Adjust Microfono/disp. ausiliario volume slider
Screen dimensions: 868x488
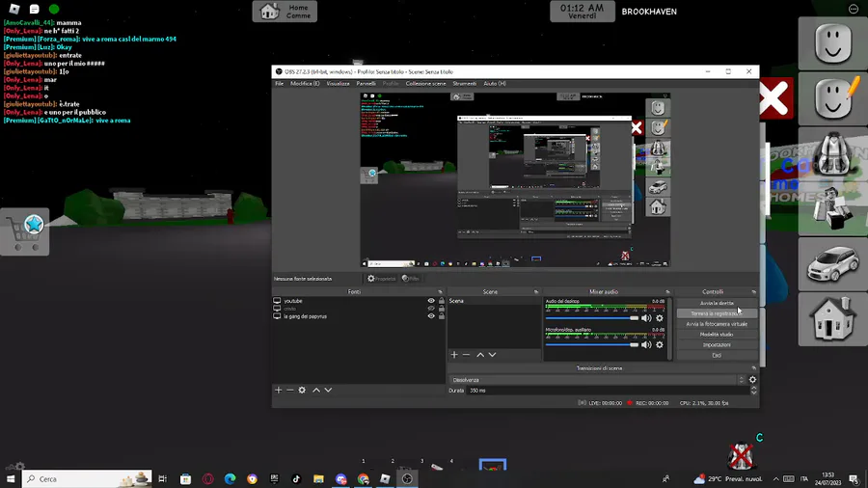pyautogui.click(x=592, y=344)
